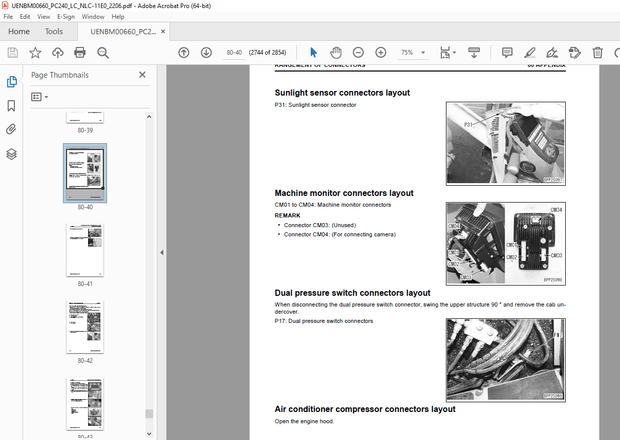Click the Delete page trash icon
The width and height of the screenshot is (620, 440).
tap(597, 52)
